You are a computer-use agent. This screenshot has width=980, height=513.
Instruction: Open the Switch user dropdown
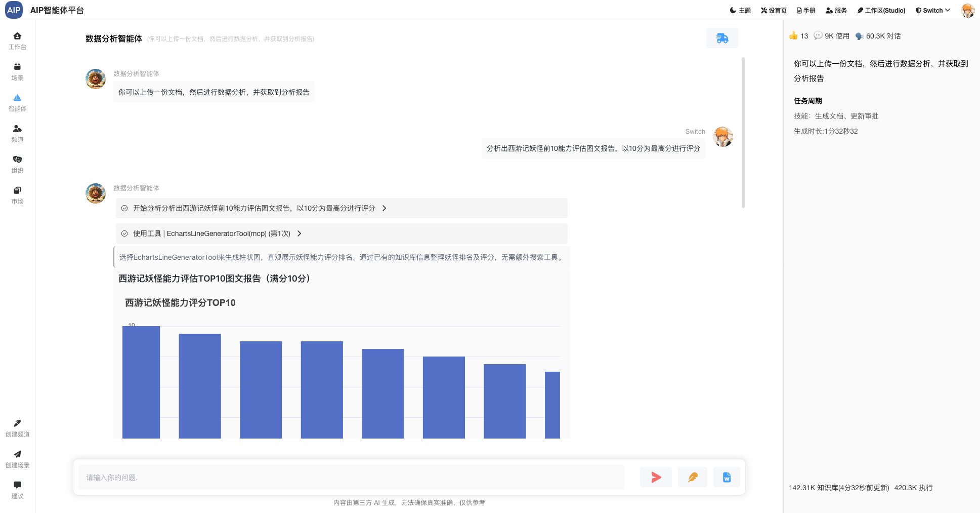tap(932, 10)
